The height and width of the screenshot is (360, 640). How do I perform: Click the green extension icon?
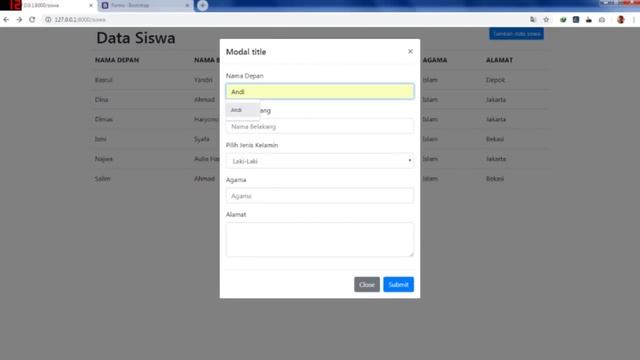pyautogui.click(x=563, y=20)
